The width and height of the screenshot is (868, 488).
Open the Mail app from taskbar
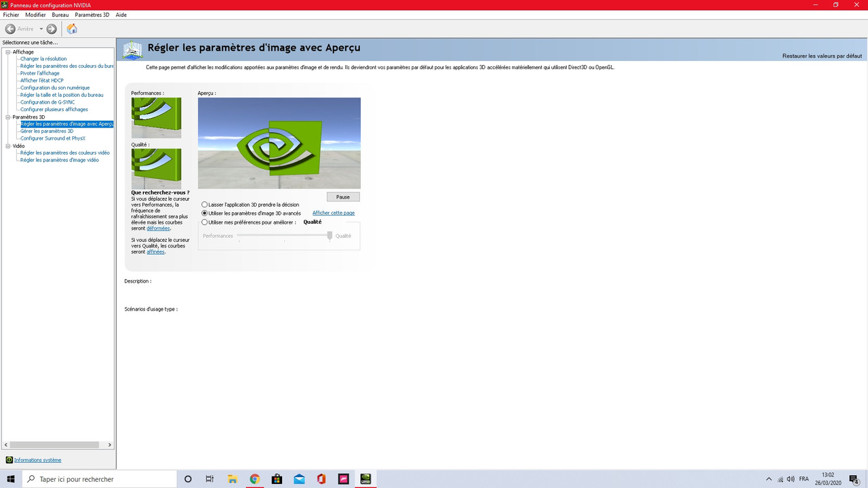(x=299, y=479)
